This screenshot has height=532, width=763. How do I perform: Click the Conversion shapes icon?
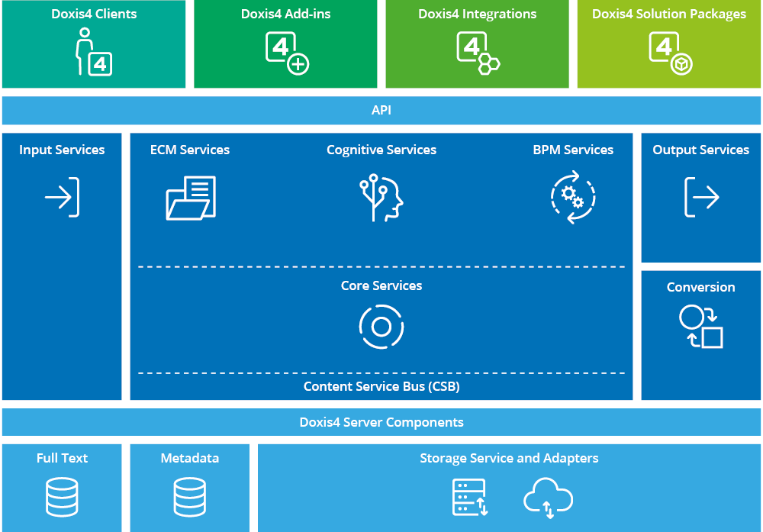click(x=700, y=327)
